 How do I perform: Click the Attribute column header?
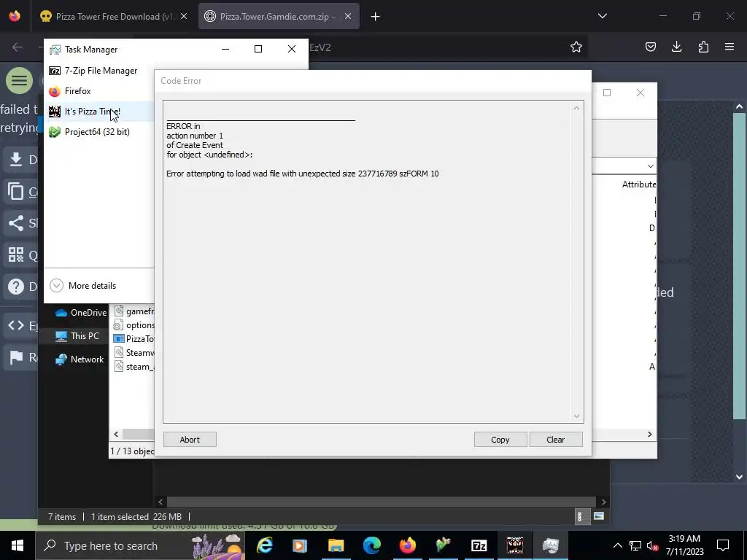pos(638,184)
